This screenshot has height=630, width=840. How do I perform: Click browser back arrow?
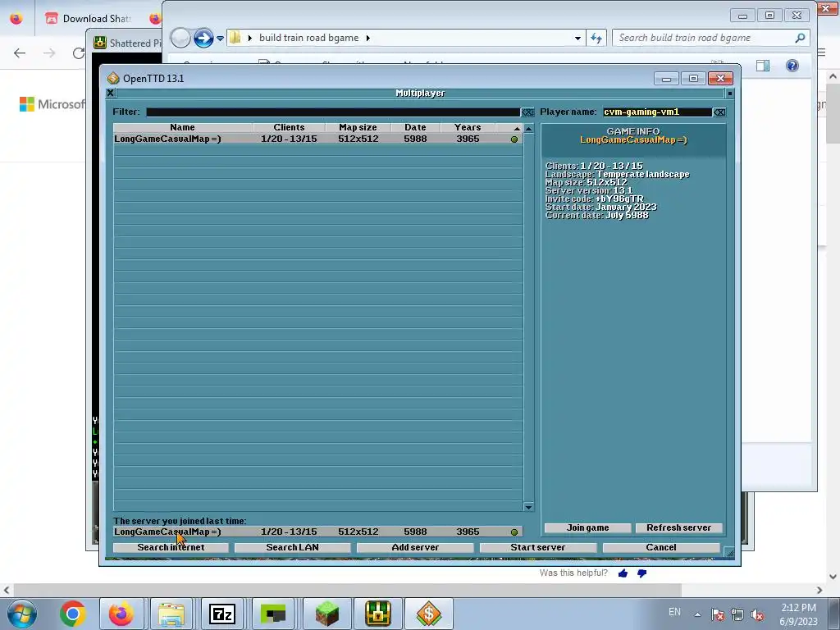coord(20,53)
